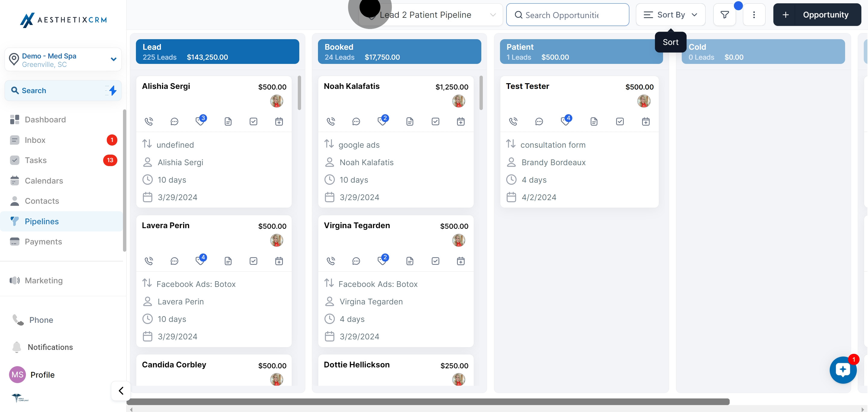Expand the Sort By dropdown
This screenshot has width=868, height=412.
(x=670, y=15)
